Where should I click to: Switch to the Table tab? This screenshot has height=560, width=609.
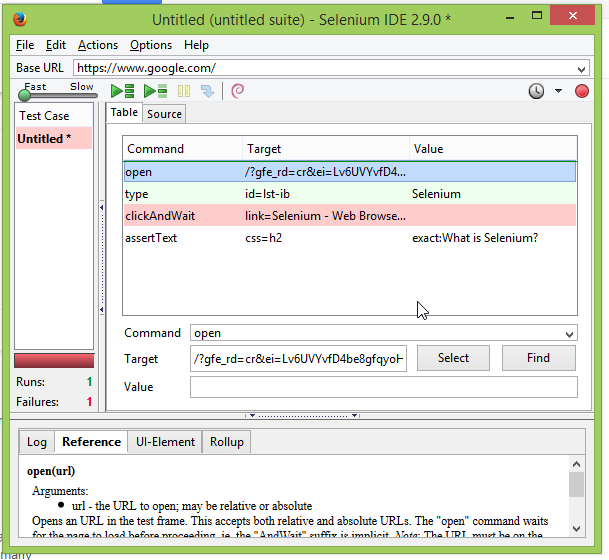[124, 112]
